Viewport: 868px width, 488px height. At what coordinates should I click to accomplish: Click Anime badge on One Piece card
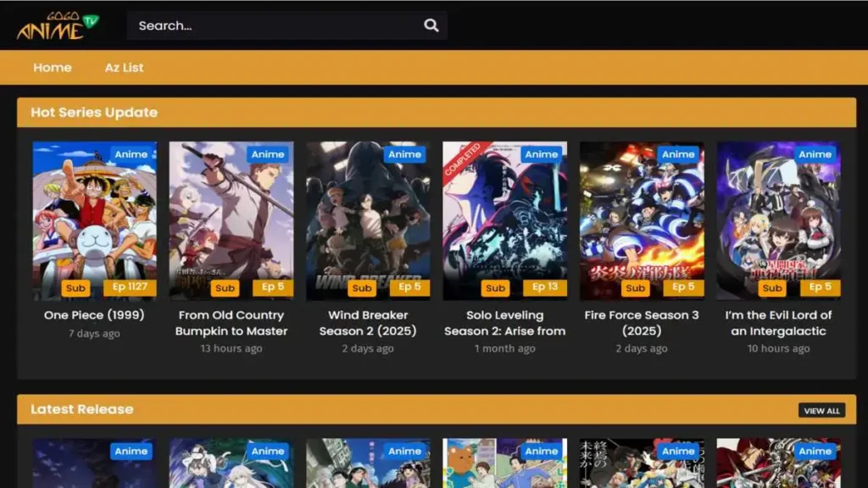coord(131,154)
